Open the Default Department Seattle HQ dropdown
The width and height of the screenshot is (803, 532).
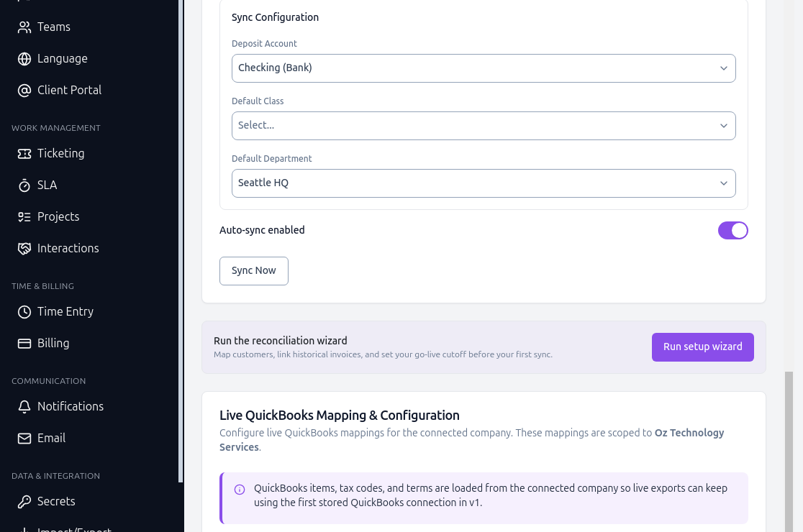(484, 183)
